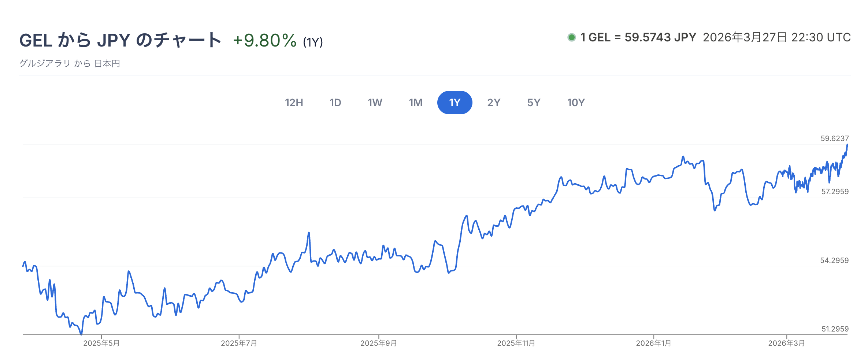Click the selected 1Y range button

point(455,103)
